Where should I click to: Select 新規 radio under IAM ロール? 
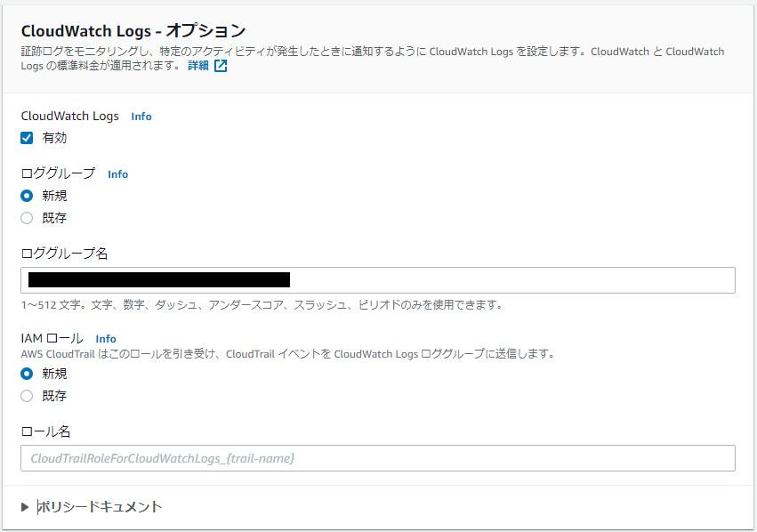coord(27,374)
